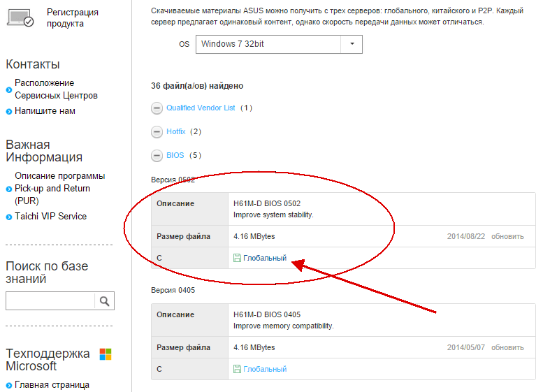Screen dimensions: 543x392
Task: Click the 36 файл(а/ов) найдено text
Action: (x=197, y=85)
